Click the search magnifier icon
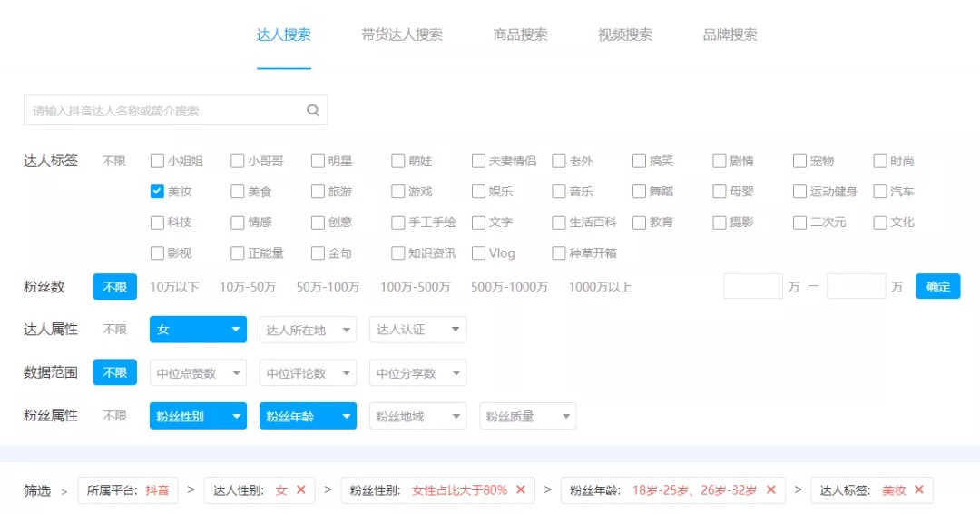The width and height of the screenshot is (980, 514). [313, 111]
